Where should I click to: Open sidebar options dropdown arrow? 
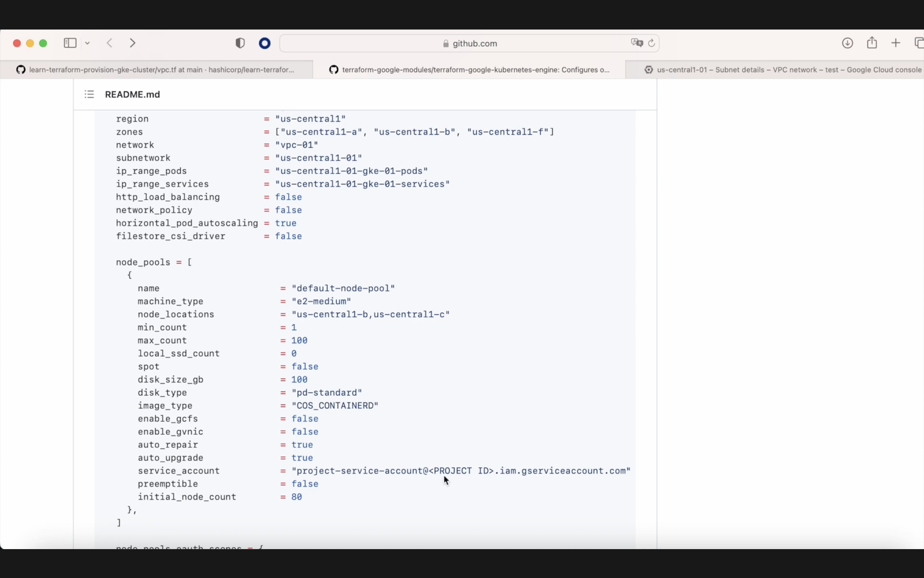[x=87, y=43]
